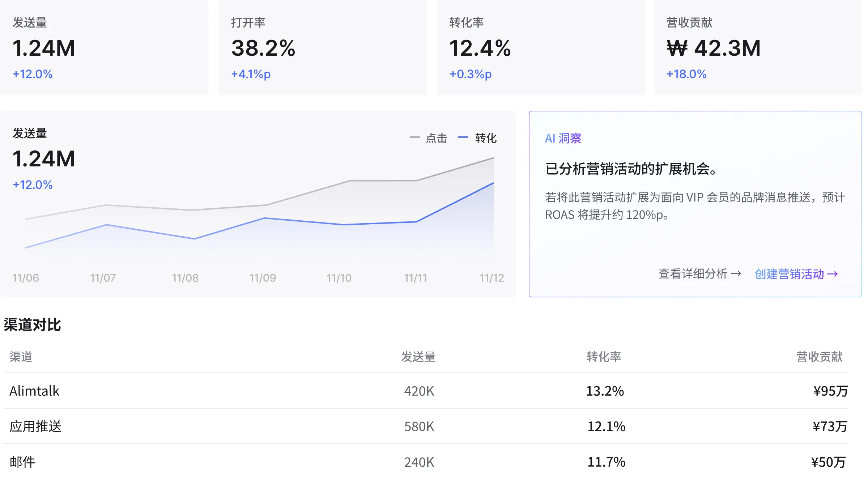Click the 创建营销活动 link

(796, 274)
